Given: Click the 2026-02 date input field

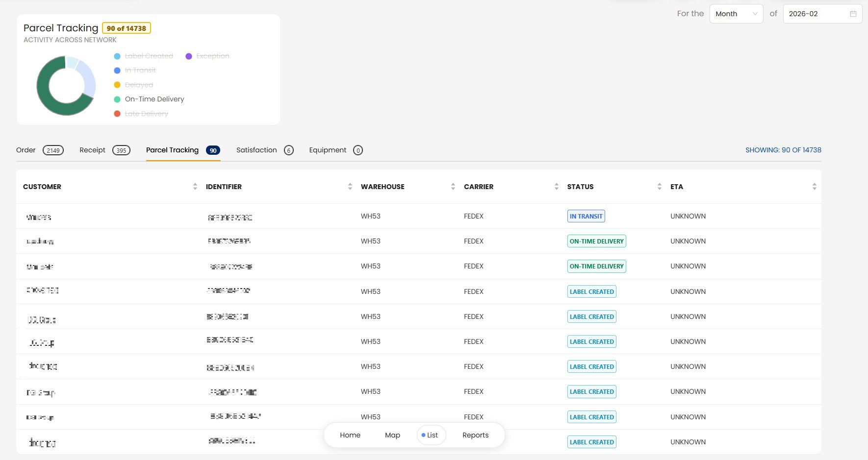Looking at the screenshot, I should point(822,14).
